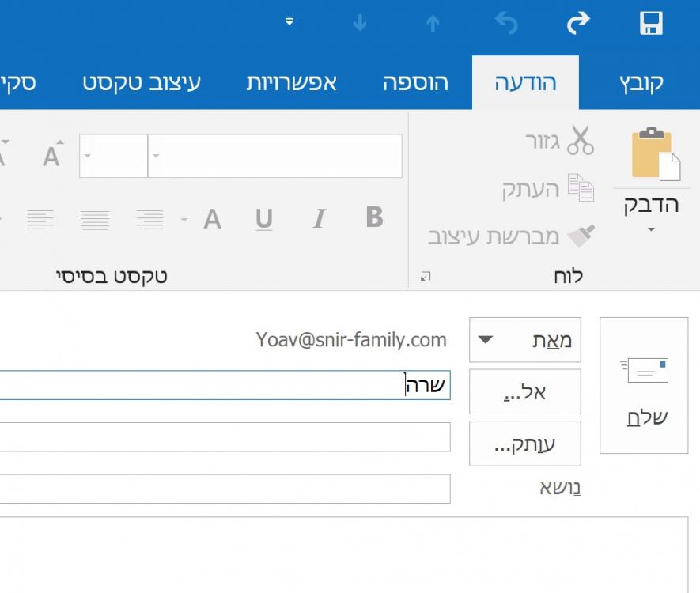Click the עותק... (Cc) button
The height and width of the screenshot is (593, 700).
525,444
